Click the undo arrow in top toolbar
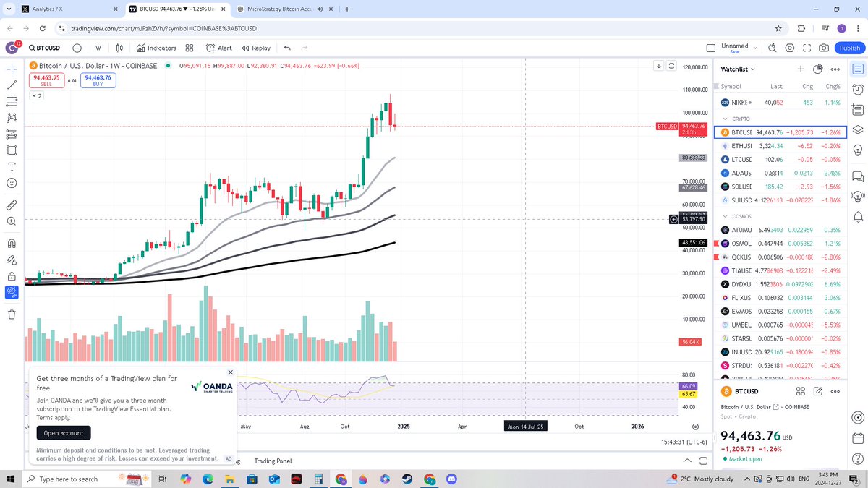This screenshot has width=868, height=488. 287,48
